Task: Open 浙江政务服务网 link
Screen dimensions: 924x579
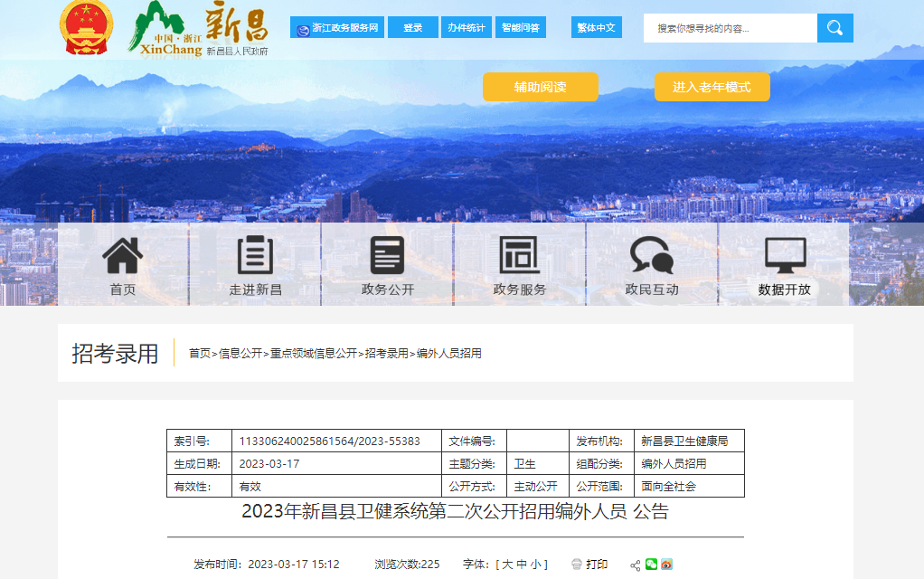Action: [337, 28]
